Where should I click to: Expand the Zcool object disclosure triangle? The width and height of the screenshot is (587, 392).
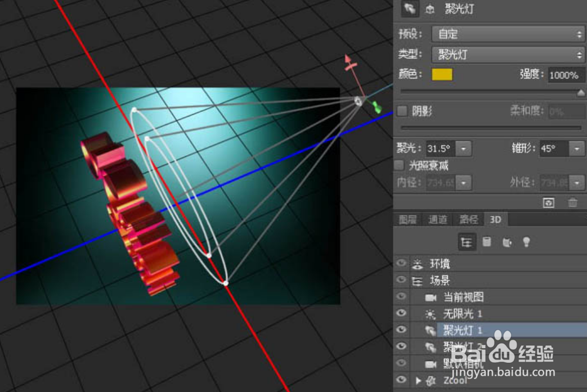418,380
